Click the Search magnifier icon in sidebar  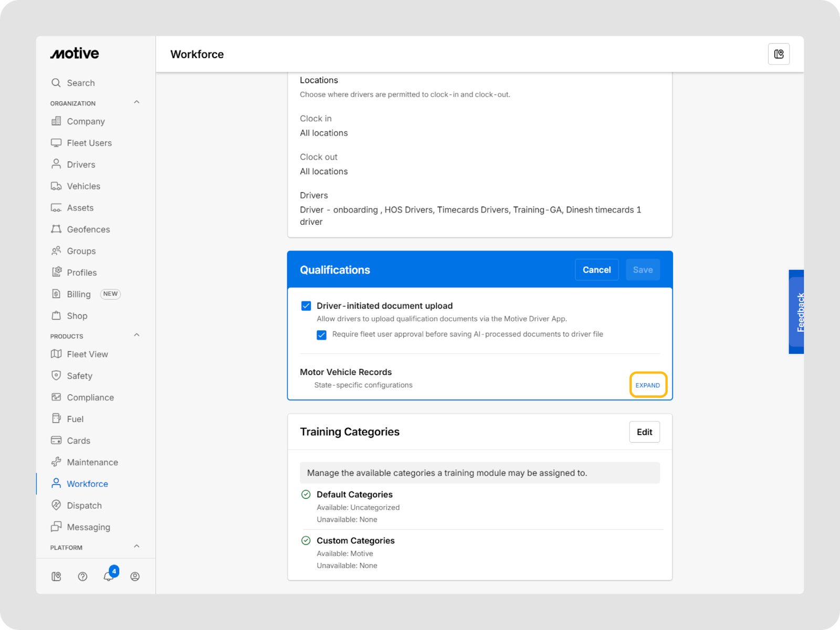tap(56, 83)
